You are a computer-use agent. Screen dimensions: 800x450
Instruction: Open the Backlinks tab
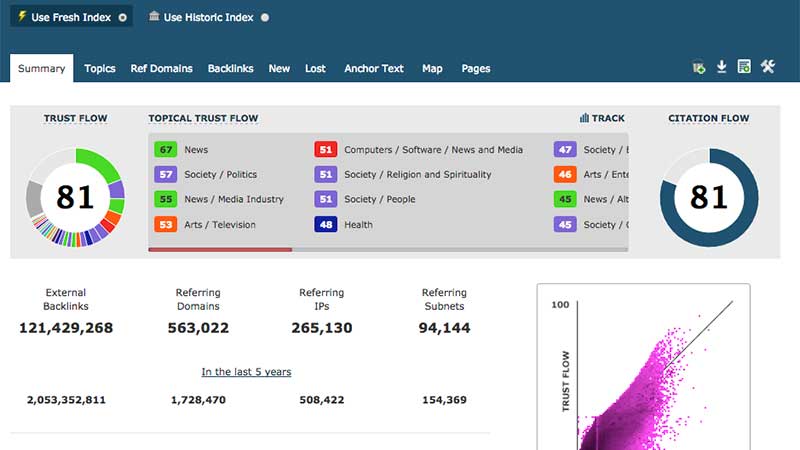pos(230,69)
